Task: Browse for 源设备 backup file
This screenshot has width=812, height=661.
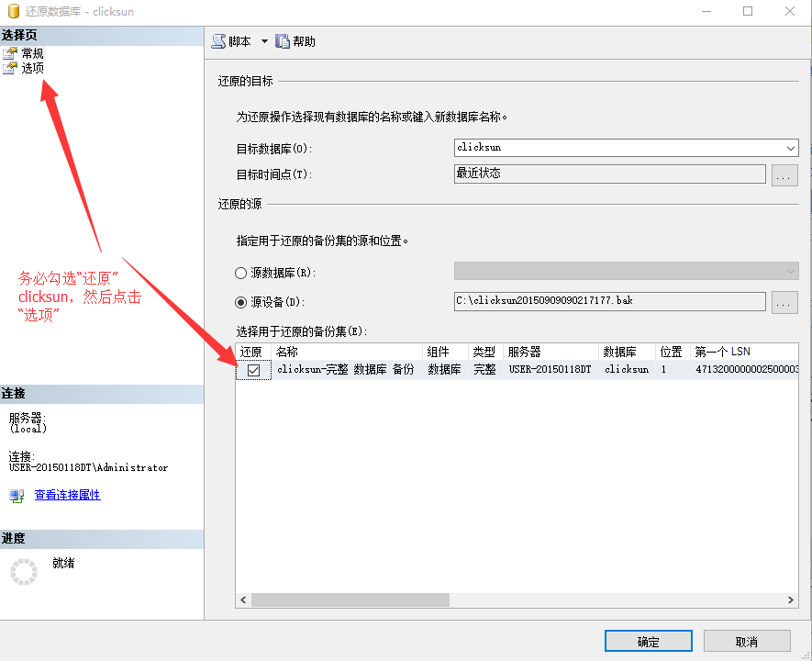Action: (x=784, y=302)
